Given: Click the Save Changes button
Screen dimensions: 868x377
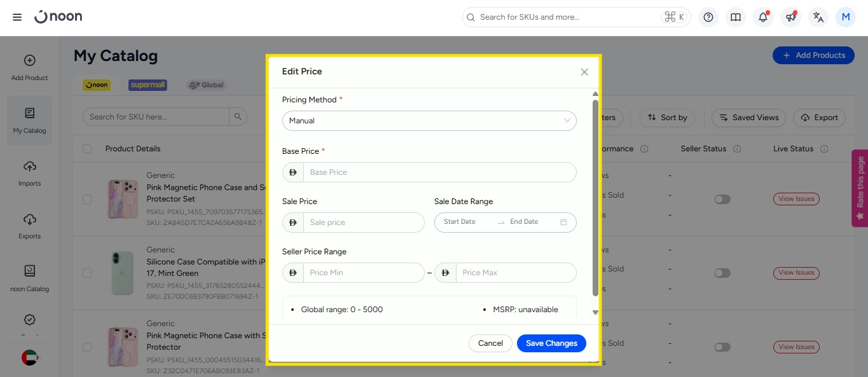Looking at the screenshot, I should point(551,343).
